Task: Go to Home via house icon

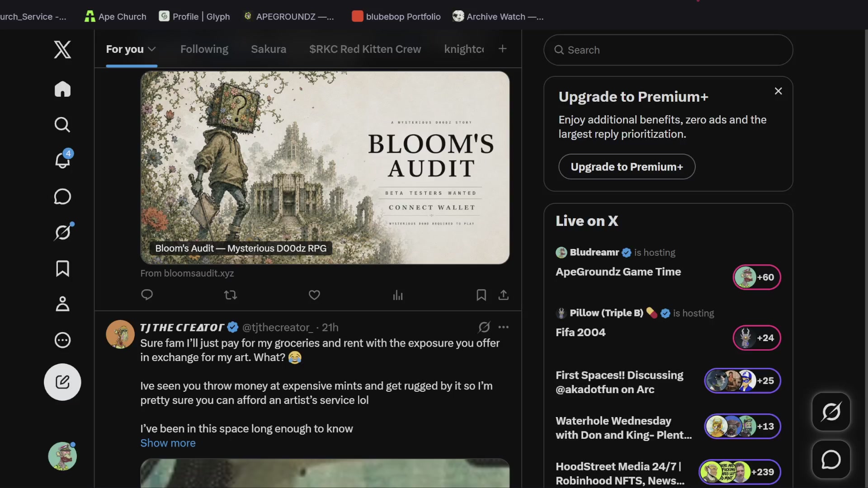Action: click(62, 89)
